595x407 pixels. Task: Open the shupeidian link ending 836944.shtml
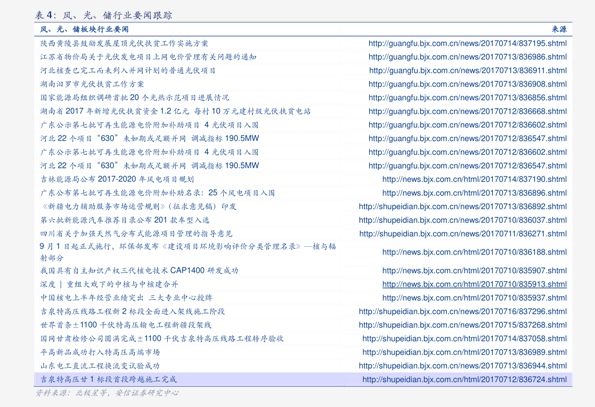pos(463,366)
